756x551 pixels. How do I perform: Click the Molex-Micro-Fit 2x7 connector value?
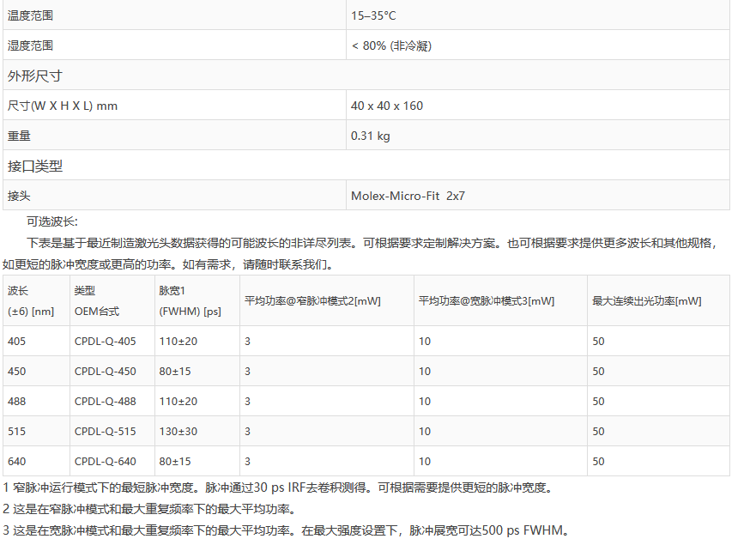coord(408,196)
